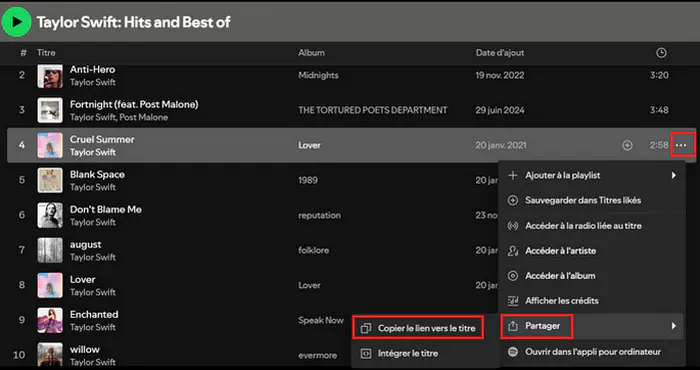Screen dimensions: 700x370
Task: Click date 19 nov. 2022
Action: (500, 75)
